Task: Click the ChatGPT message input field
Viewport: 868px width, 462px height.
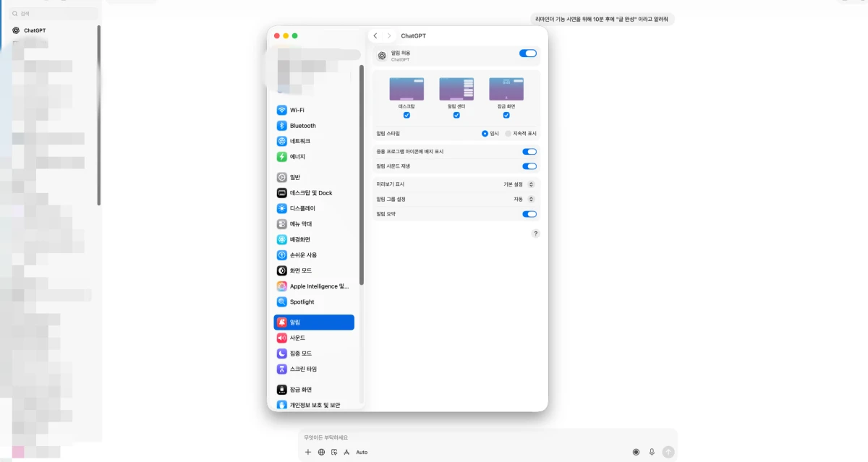Action: (x=488, y=437)
